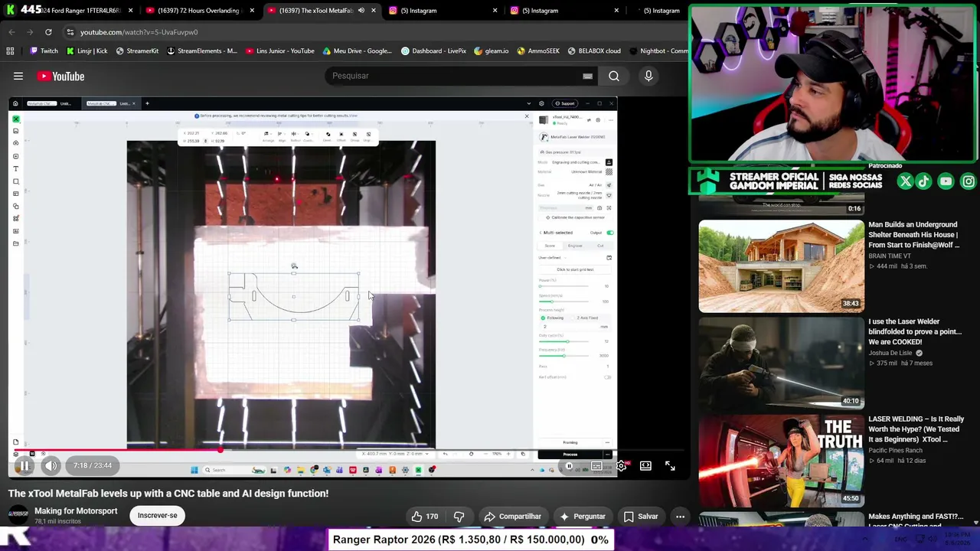
Task: Toggle subtitles on the video player
Action: click(x=596, y=465)
